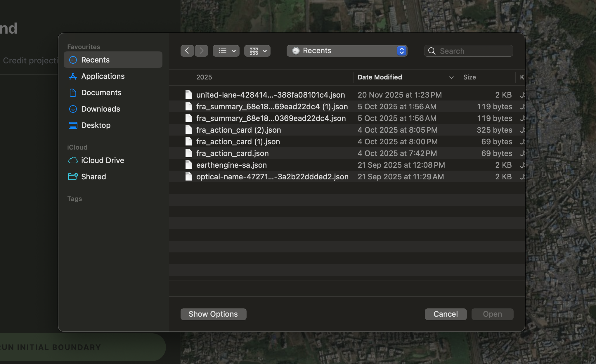
Task: Click the 20 Nov 2025 at 1:23 PM date
Action: click(400, 95)
